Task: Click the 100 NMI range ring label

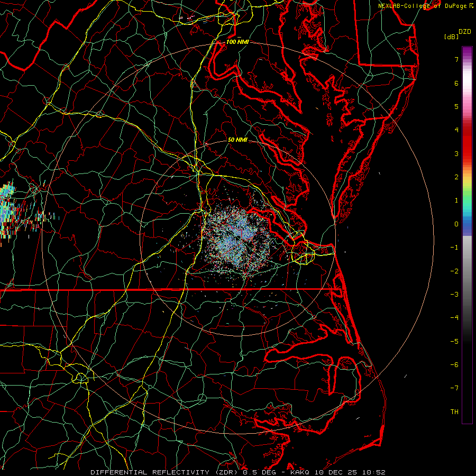Action: click(x=237, y=42)
